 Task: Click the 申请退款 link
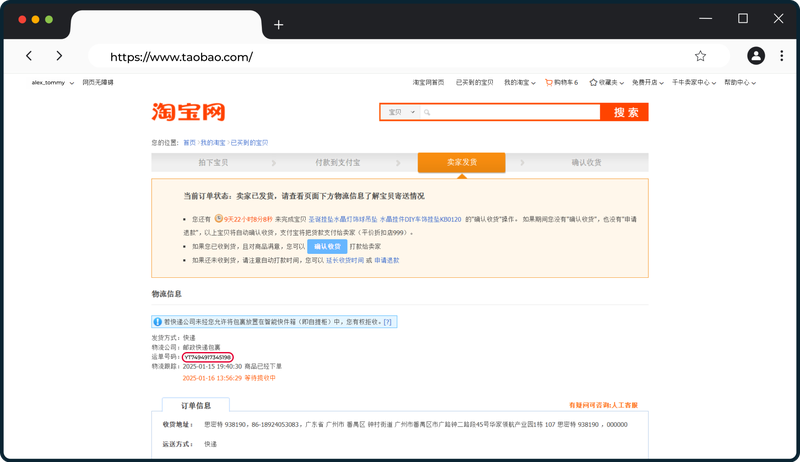pos(387,260)
